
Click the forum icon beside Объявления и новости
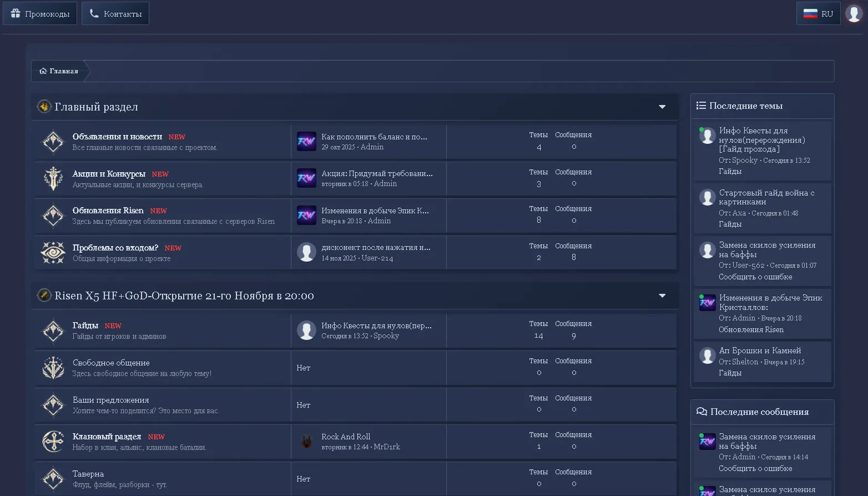pyautogui.click(x=53, y=142)
